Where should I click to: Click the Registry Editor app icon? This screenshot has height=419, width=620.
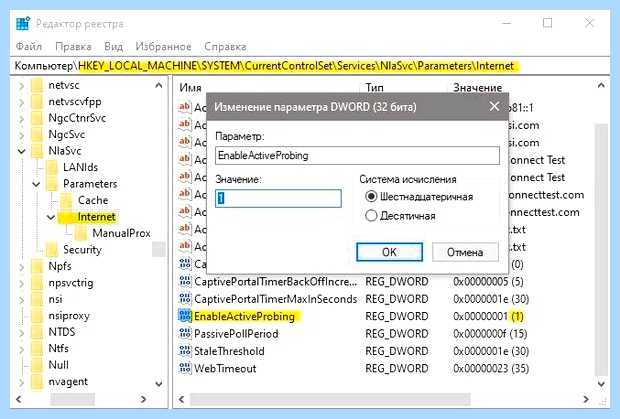23,24
